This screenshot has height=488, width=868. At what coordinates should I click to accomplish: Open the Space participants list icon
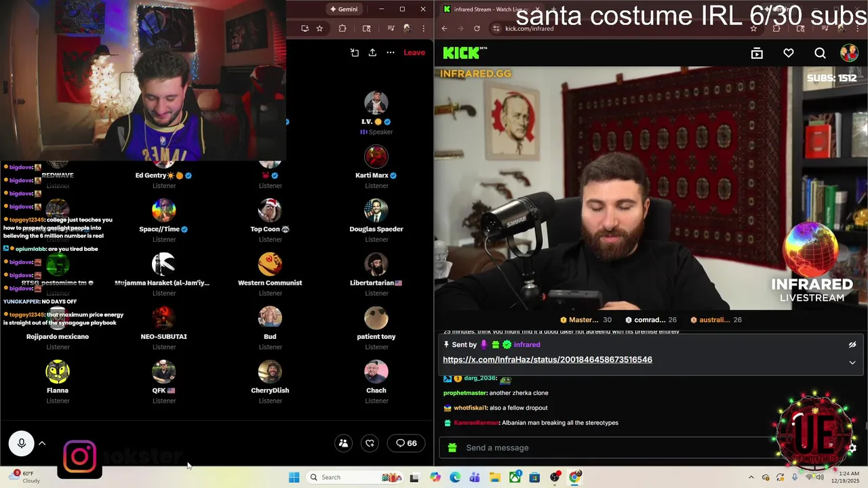click(343, 443)
